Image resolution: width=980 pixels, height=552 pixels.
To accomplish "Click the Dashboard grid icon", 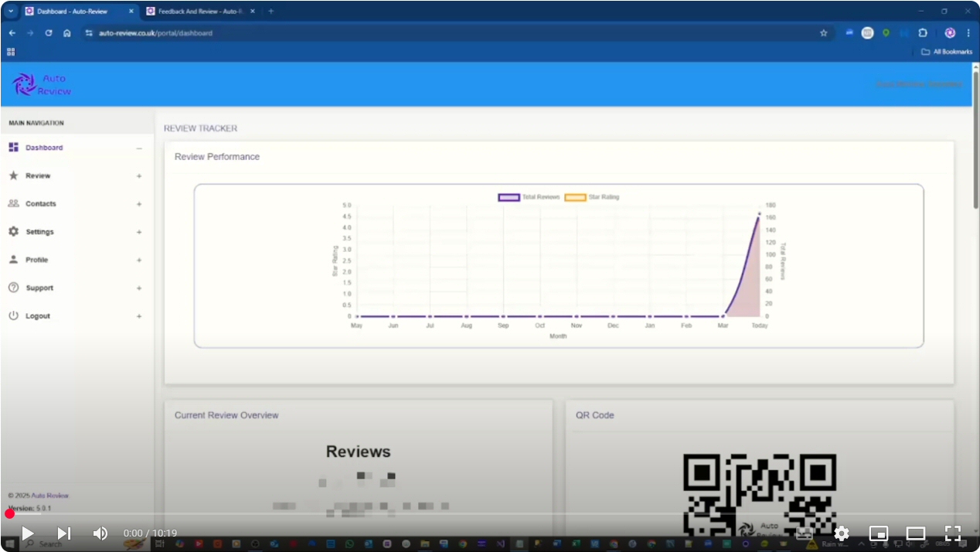I will click(13, 147).
